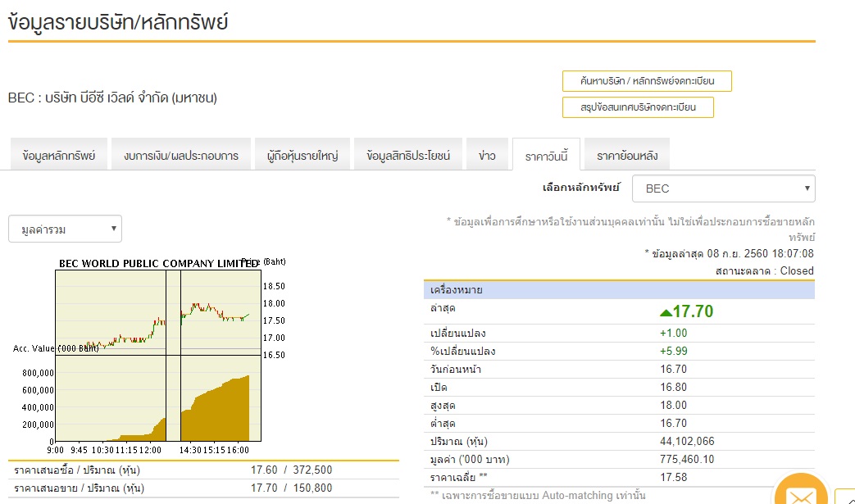
Task: Click the company name heading BEC : บริษัท บีอีซี เวิลด์
Action: click(x=112, y=98)
